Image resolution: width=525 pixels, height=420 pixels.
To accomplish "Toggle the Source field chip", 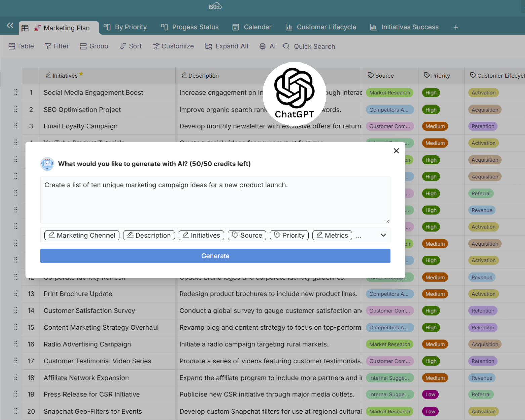I will (247, 235).
